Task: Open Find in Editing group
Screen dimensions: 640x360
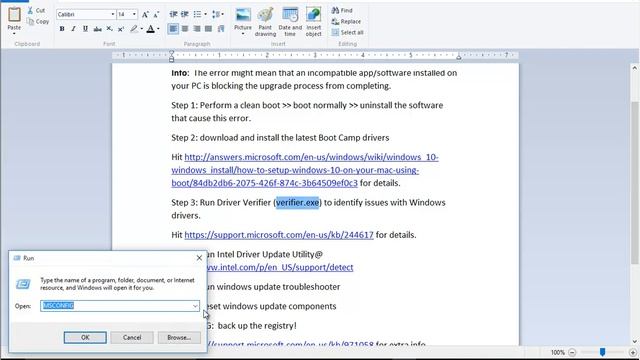Action: coord(342,11)
